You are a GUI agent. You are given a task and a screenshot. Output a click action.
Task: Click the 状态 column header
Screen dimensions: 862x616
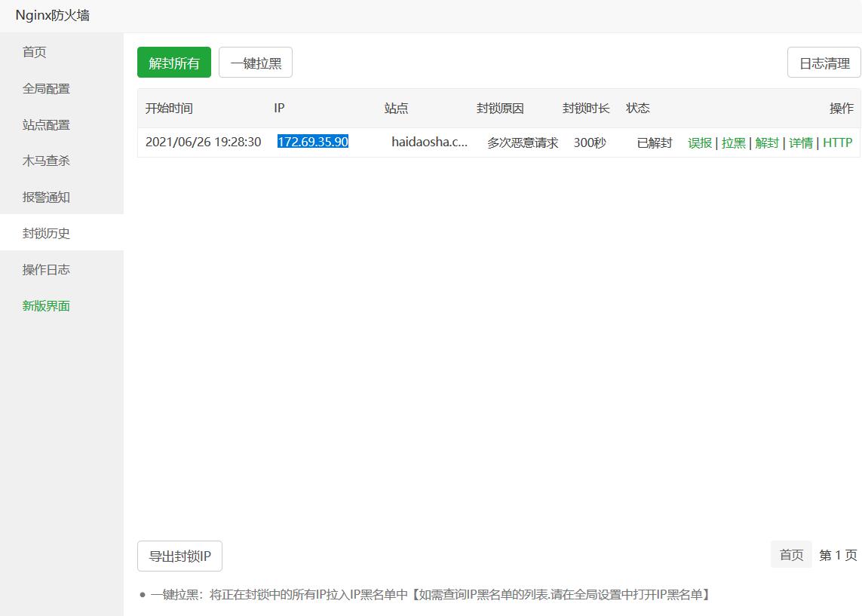[638, 109]
